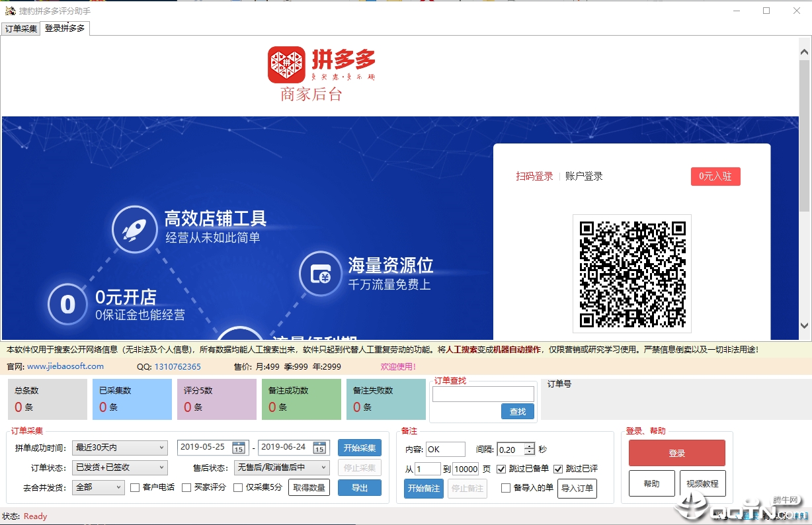Select the 扫码登录 login tab
The width and height of the screenshot is (812, 525).
click(x=534, y=176)
